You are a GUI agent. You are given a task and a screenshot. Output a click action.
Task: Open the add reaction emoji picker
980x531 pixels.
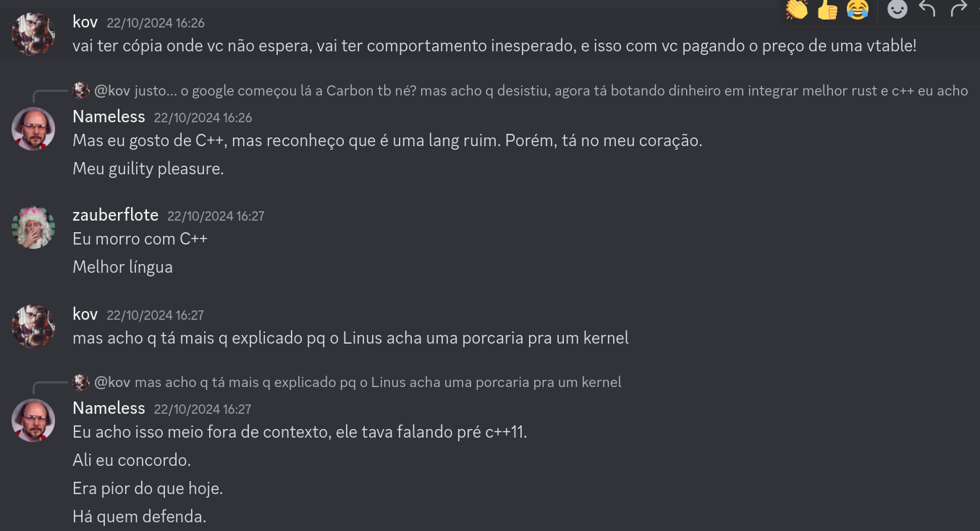(x=897, y=9)
